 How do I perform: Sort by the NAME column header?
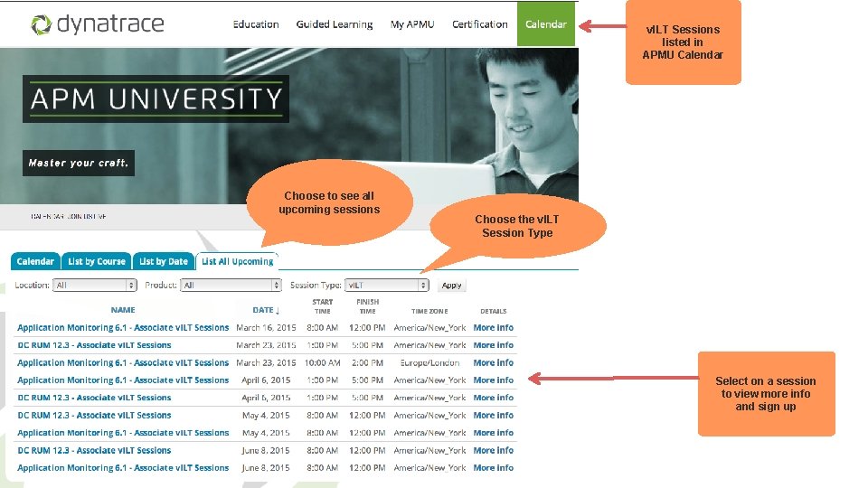click(x=123, y=310)
